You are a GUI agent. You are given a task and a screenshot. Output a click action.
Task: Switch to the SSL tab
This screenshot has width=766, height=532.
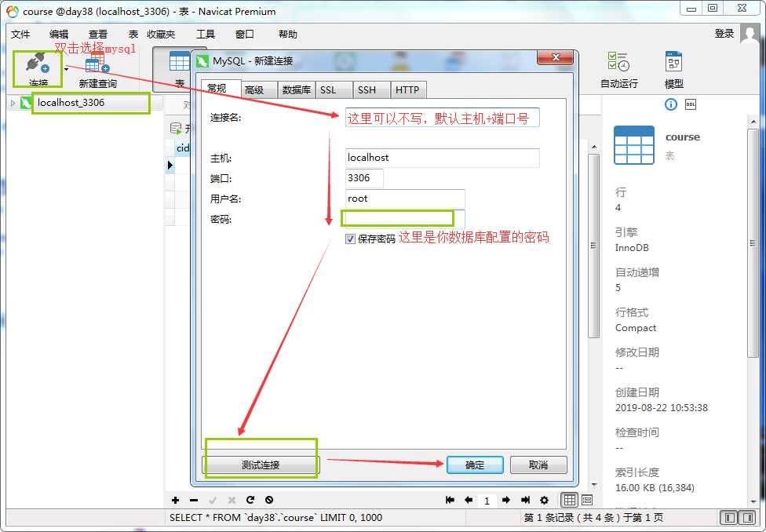click(334, 90)
